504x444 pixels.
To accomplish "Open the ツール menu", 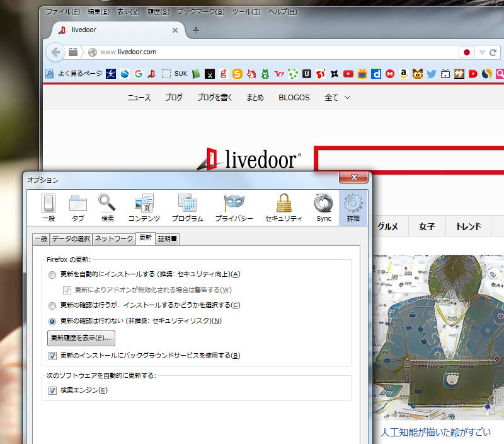I will click(246, 12).
